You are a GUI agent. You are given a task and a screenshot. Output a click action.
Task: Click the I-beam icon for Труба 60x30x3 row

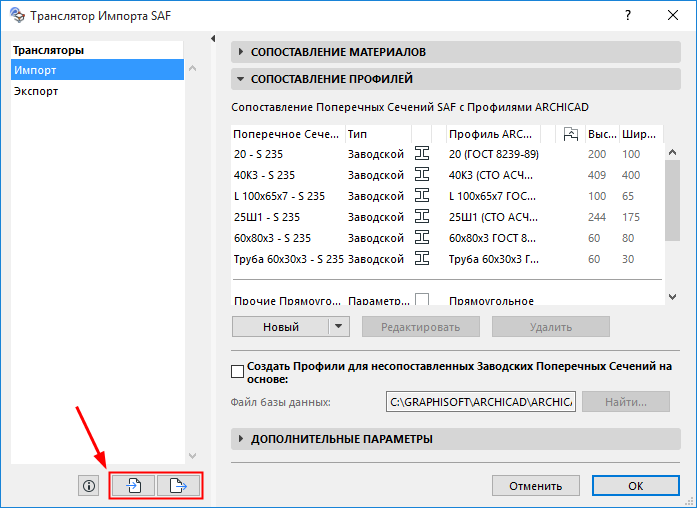[422, 259]
